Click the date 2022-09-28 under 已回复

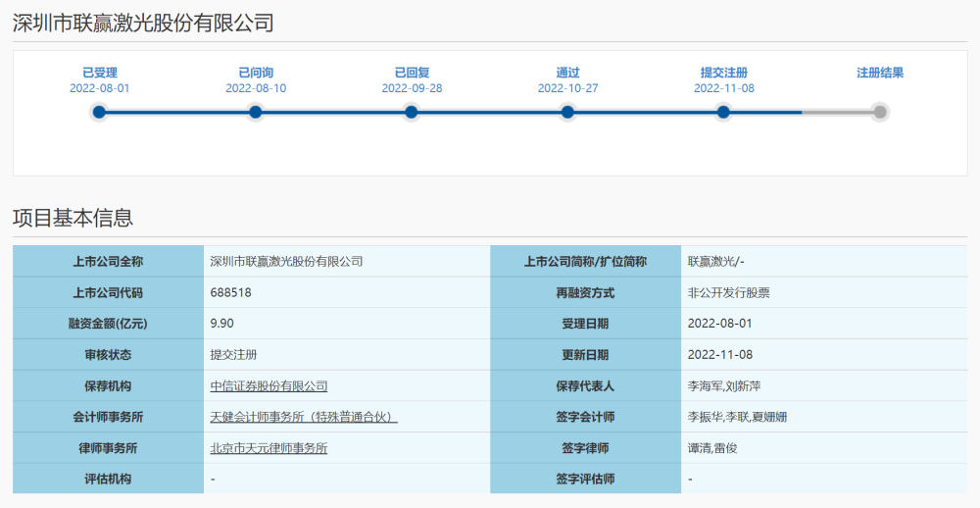412,88
